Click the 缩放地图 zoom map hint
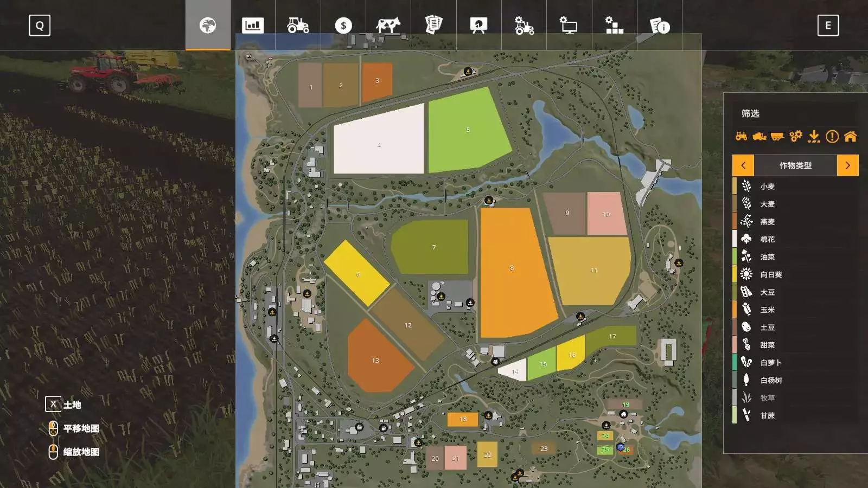Image resolution: width=868 pixels, height=488 pixels. point(74,452)
